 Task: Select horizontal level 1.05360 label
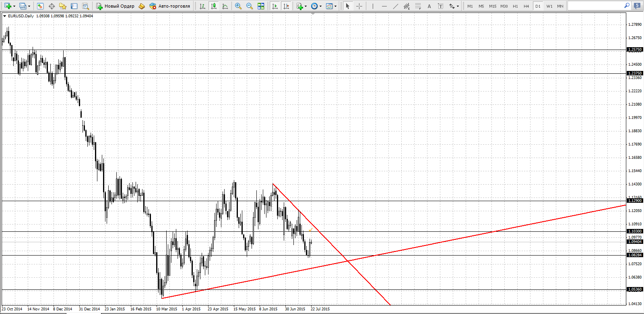[x=635, y=289]
